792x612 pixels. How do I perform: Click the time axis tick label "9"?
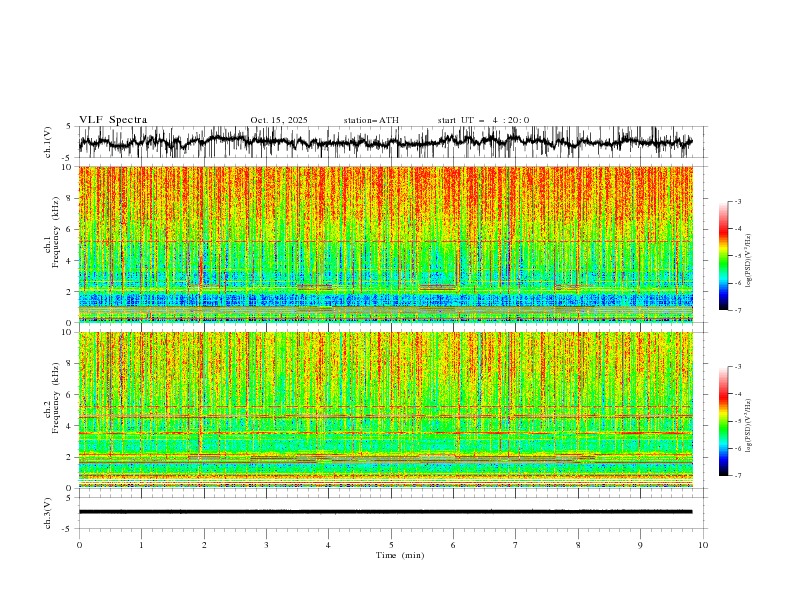click(x=640, y=545)
